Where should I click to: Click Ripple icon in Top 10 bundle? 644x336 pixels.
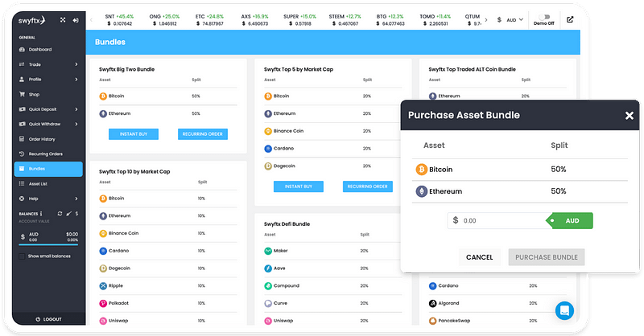point(103,286)
